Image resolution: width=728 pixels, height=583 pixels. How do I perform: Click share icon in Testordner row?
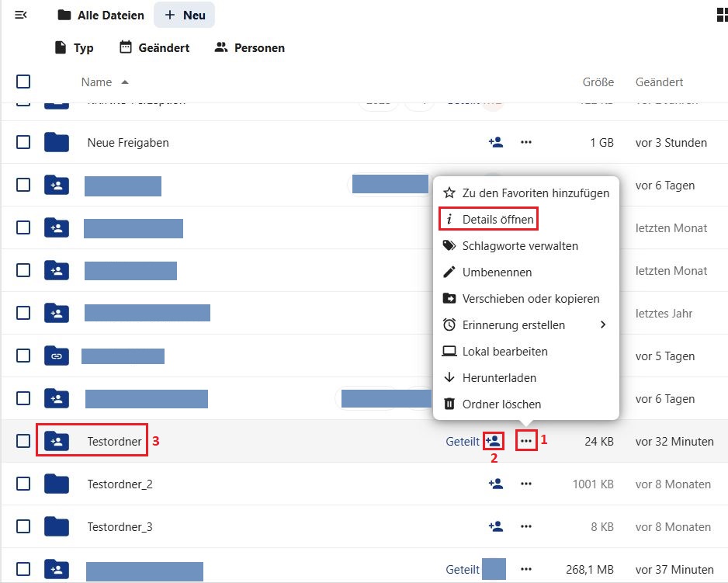coord(494,441)
